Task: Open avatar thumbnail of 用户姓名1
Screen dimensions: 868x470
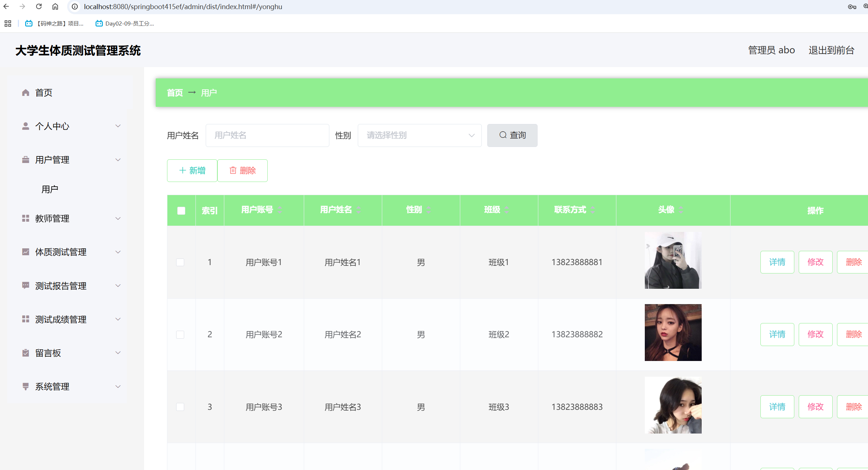Action: pos(673,260)
